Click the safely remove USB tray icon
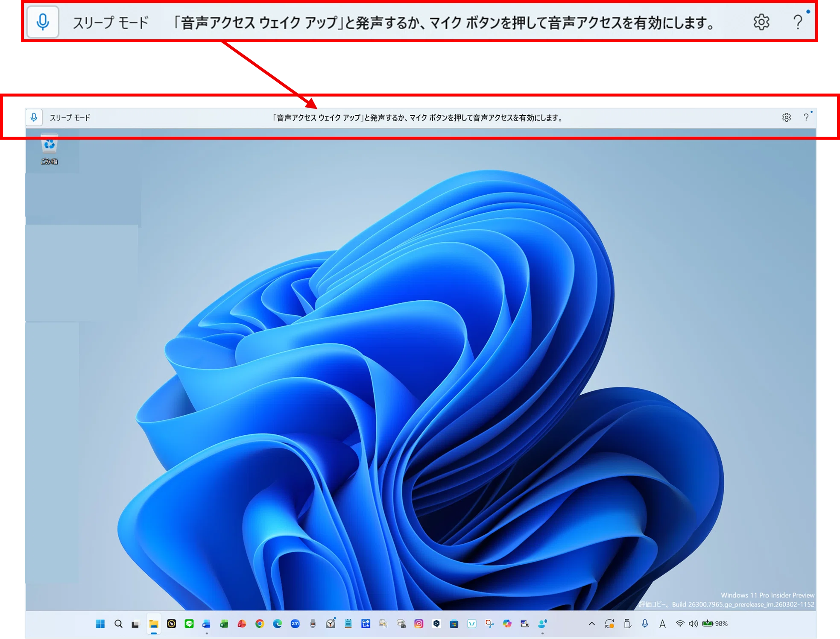Screen dimensions: 840x639 click(627, 624)
